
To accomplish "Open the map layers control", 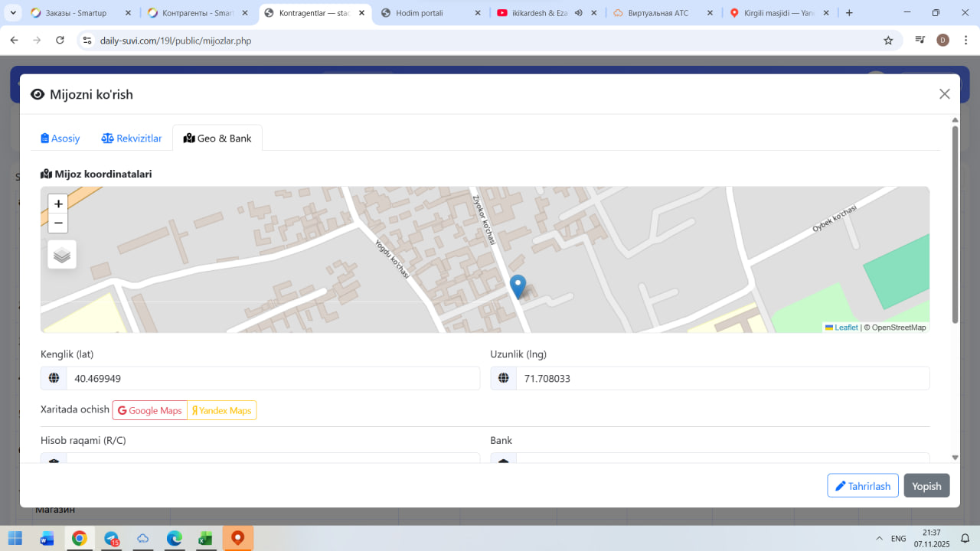I will coord(62,255).
